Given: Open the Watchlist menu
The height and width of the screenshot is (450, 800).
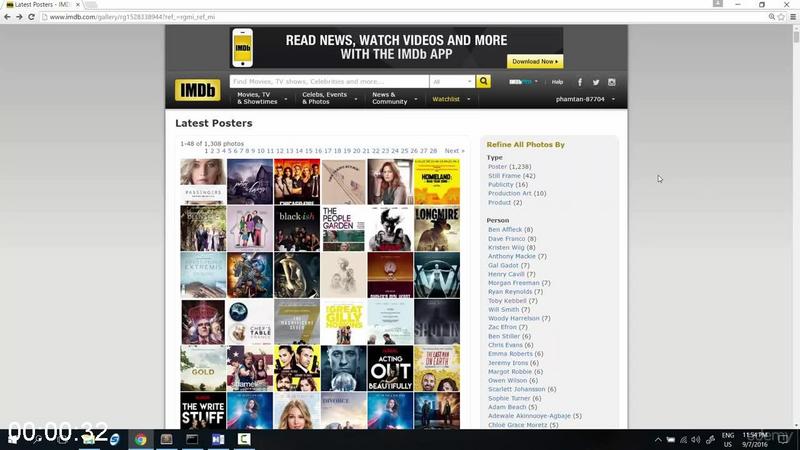Looking at the screenshot, I should coord(451,99).
